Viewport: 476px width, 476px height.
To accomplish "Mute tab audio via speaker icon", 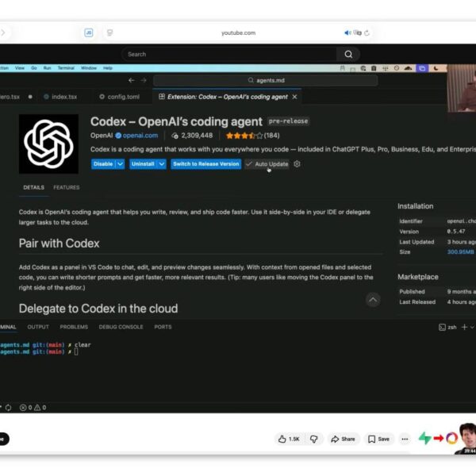I will click(347, 33).
